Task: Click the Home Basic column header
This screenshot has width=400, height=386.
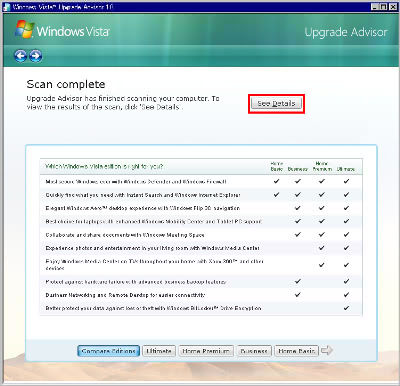Action: (276, 166)
